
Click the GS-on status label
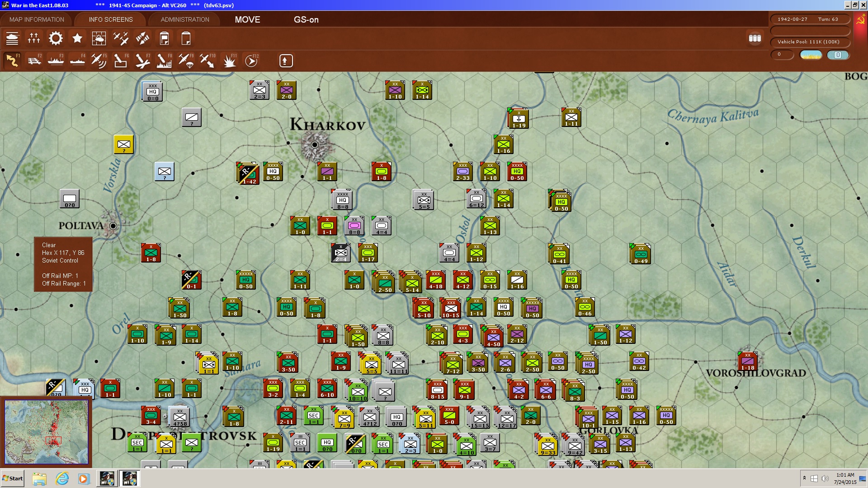click(306, 19)
